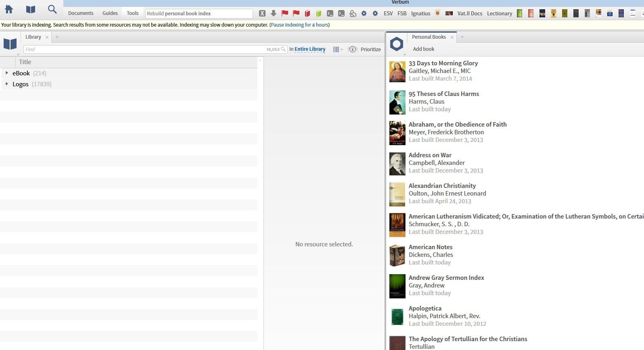Click Pause indexing for 4 hours link

[x=300, y=25]
